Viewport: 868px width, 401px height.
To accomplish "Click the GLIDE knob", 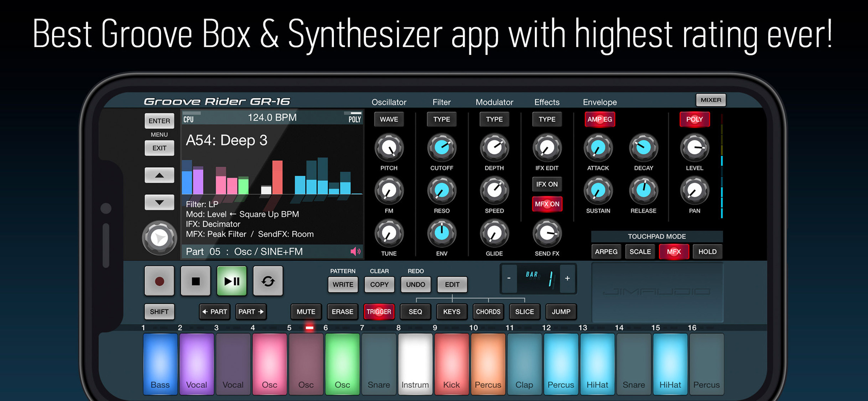I will coord(494,233).
